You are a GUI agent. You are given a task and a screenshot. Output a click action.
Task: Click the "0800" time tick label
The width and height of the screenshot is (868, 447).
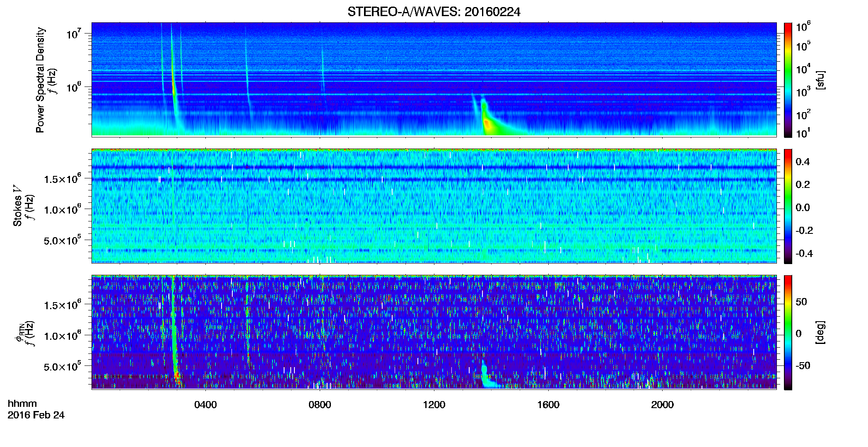click(320, 405)
